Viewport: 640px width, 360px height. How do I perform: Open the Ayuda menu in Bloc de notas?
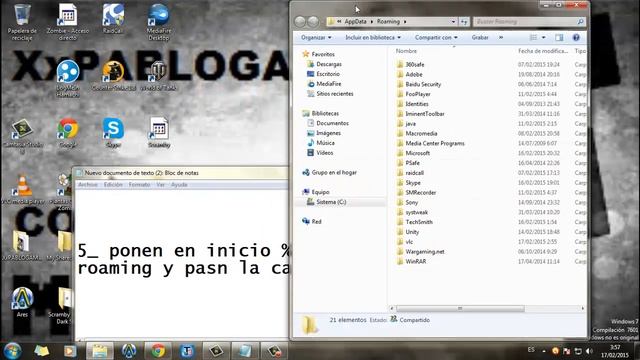pos(179,185)
